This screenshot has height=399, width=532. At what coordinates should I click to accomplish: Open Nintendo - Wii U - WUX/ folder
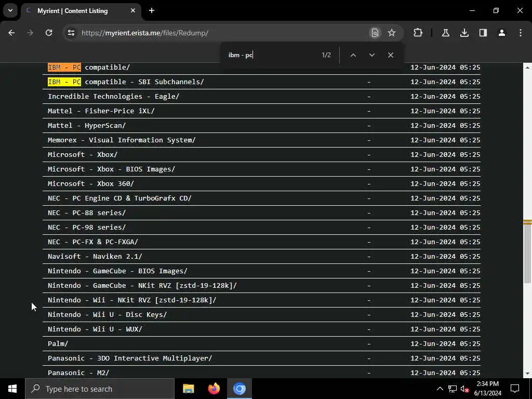pos(95,329)
